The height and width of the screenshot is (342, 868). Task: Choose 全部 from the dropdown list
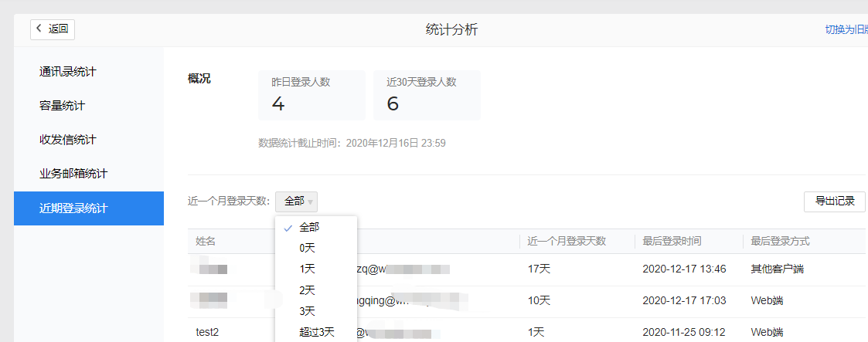coord(309,227)
